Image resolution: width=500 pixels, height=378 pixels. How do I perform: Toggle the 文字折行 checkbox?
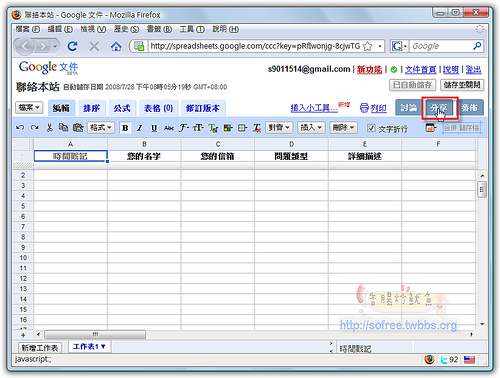click(371, 128)
